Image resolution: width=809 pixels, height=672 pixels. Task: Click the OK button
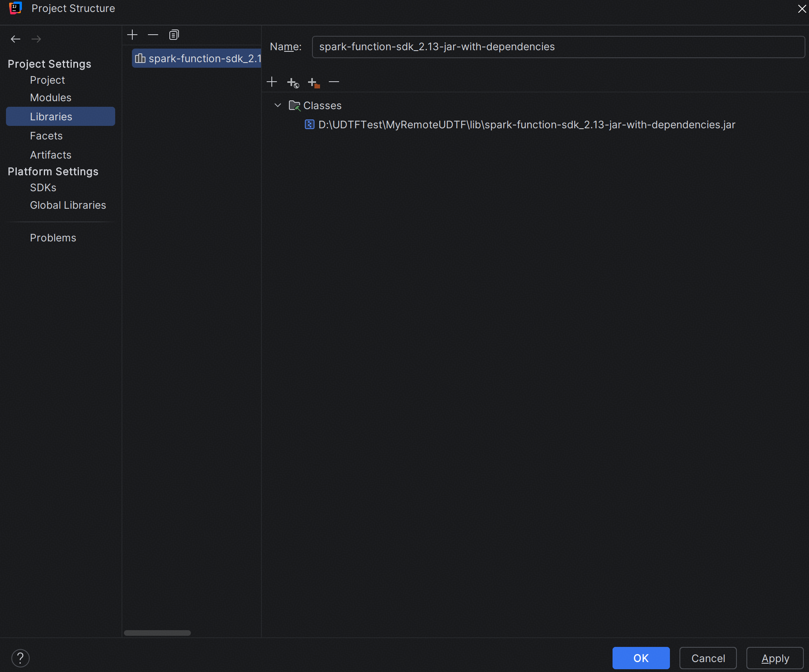641,658
